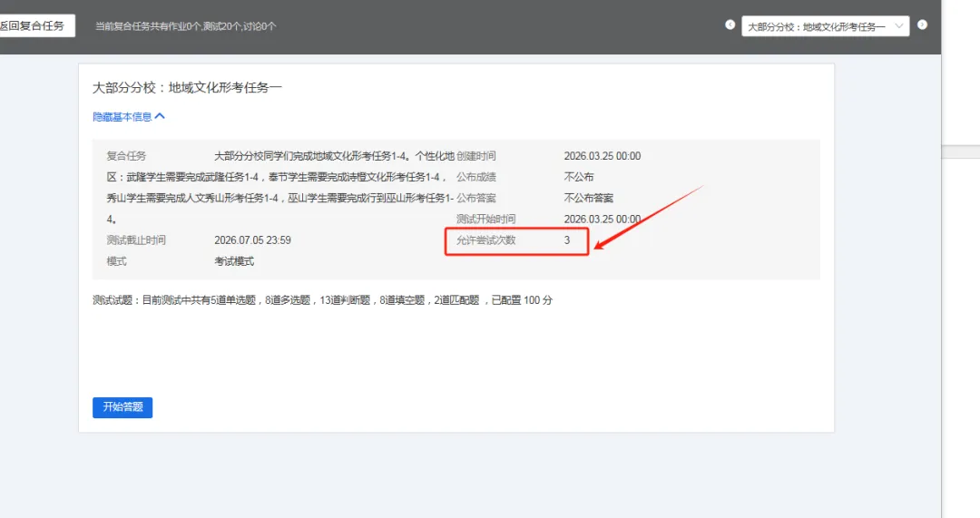Select the 复合任务 field label

[x=126, y=156]
